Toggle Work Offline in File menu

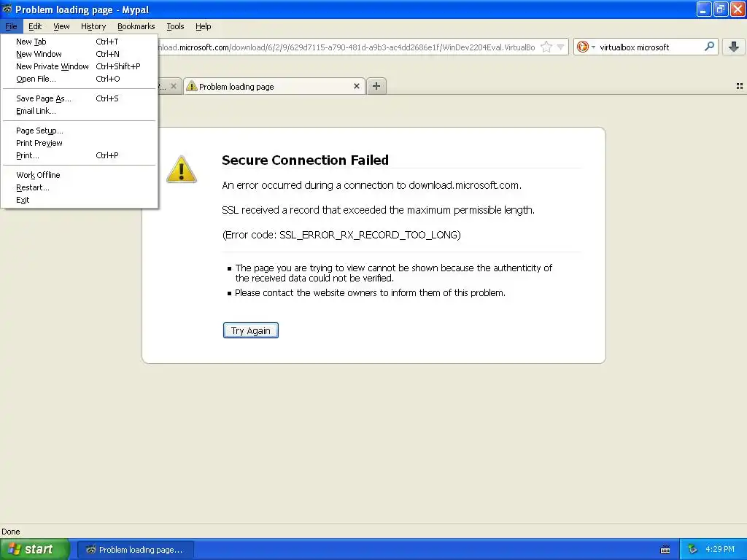[79, 175]
